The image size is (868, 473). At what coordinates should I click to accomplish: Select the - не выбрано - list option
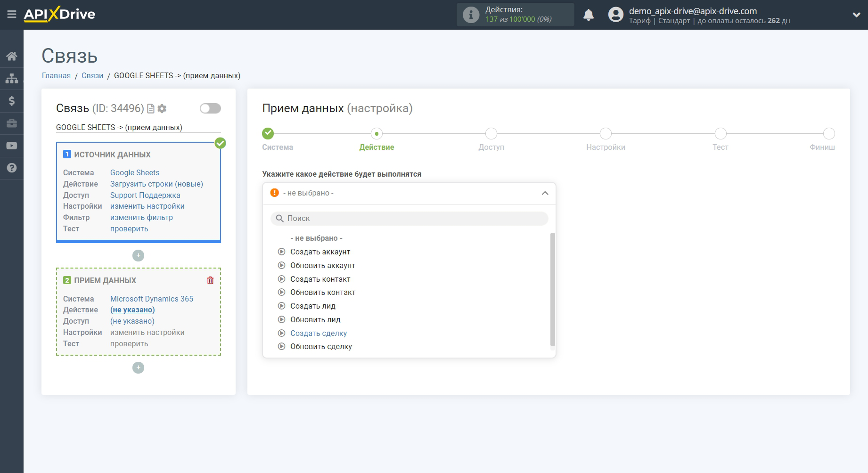(x=316, y=238)
